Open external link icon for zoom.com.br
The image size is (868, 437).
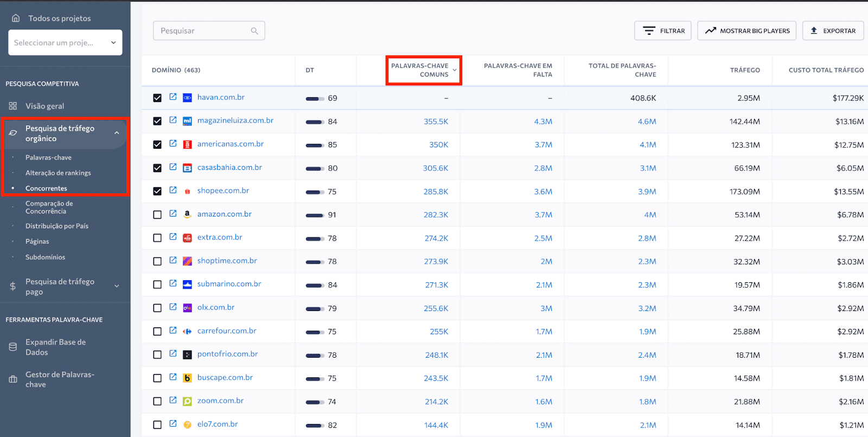[173, 400]
